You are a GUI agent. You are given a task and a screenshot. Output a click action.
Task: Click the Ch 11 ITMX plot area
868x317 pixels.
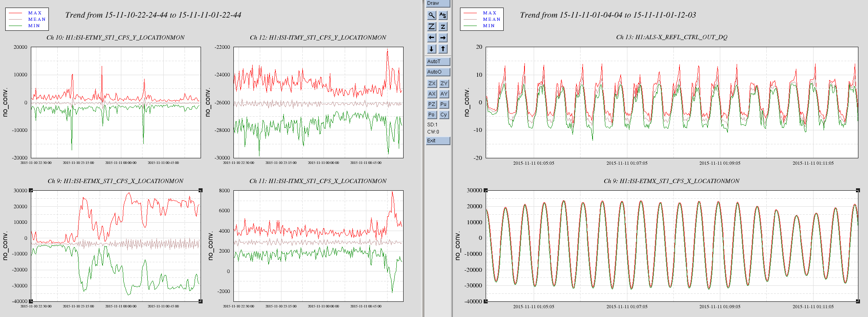tap(318, 246)
